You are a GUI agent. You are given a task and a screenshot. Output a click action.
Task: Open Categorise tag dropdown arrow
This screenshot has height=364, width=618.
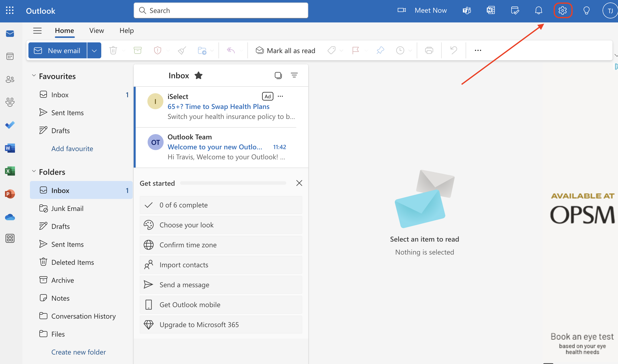click(x=341, y=51)
